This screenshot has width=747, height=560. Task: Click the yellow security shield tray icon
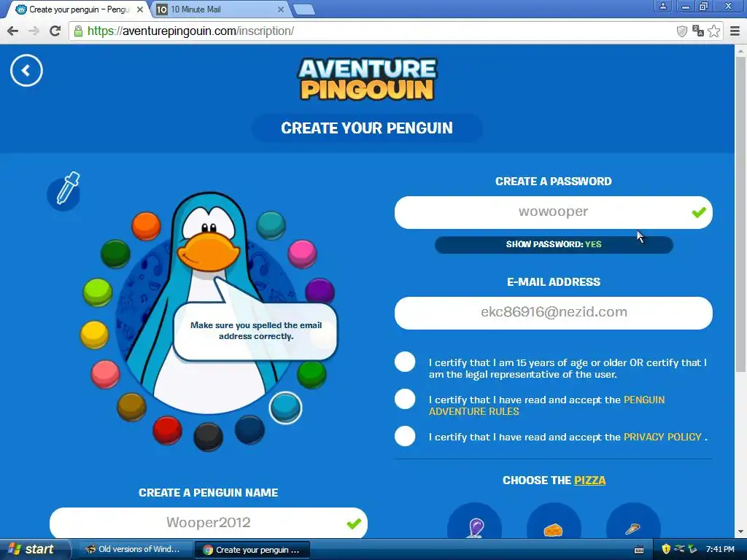click(x=666, y=550)
